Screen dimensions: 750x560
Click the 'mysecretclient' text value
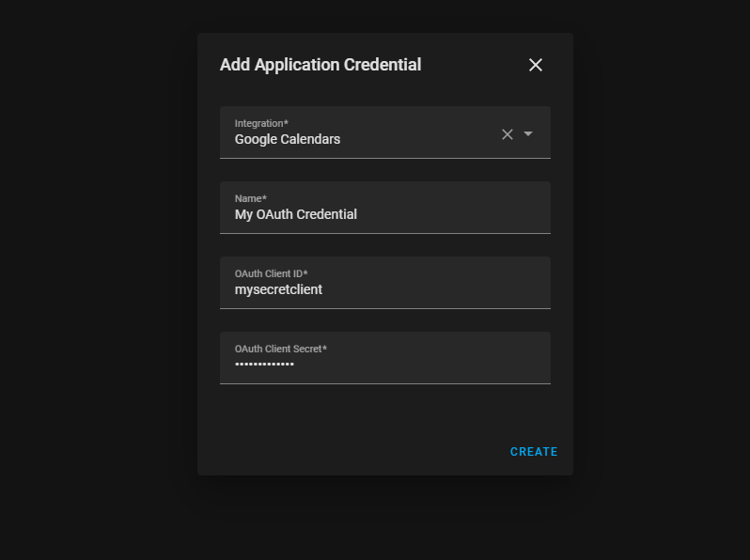point(278,289)
